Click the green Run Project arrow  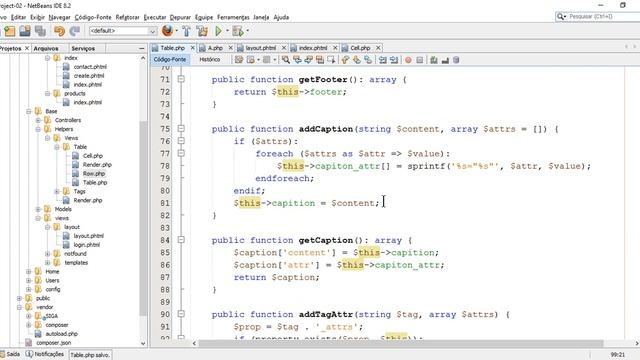point(218,31)
